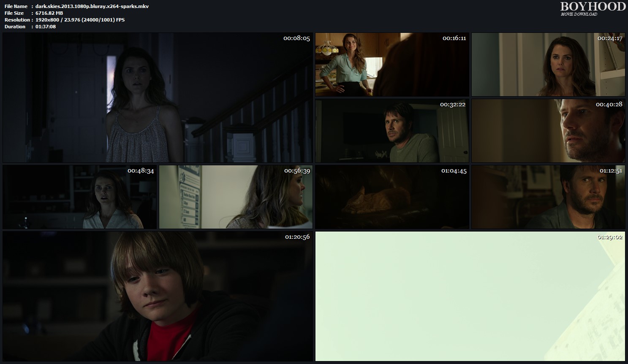628x364 pixels.
Task: Click the thumbnail stamped 01:12:51
Action: coord(548,197)
